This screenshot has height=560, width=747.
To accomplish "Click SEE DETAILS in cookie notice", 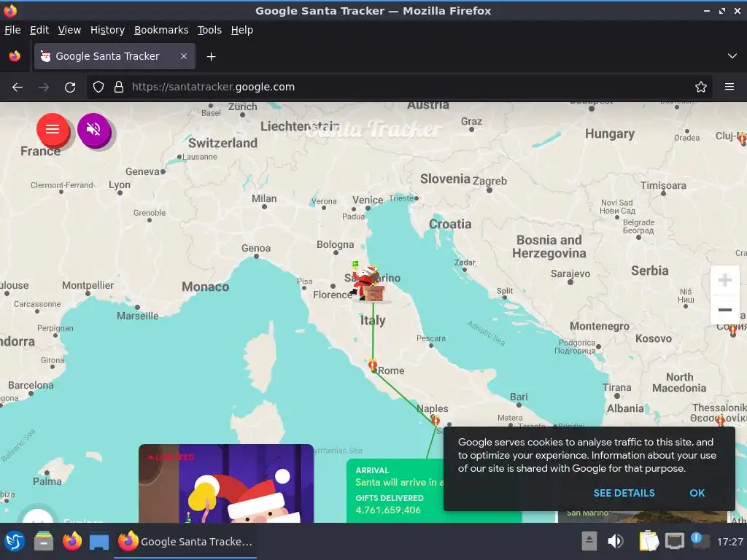I will pyautogui.click(x=624, y=494).
